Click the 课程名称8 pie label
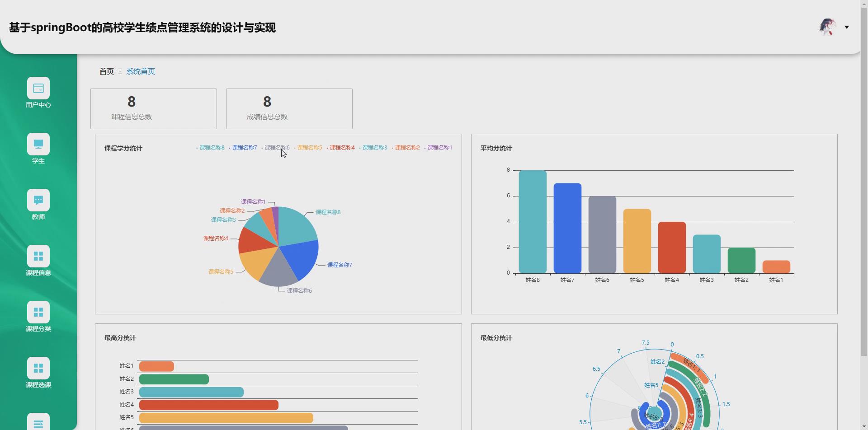Image resolution: width=868 pixels, height=430 pixels. point(328,212)
